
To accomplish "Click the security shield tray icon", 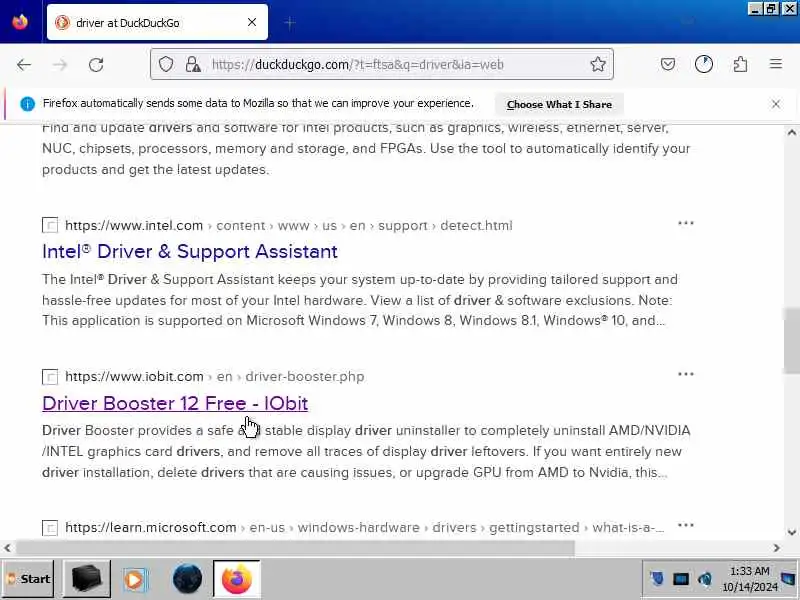I will click(x=657, y=579).
